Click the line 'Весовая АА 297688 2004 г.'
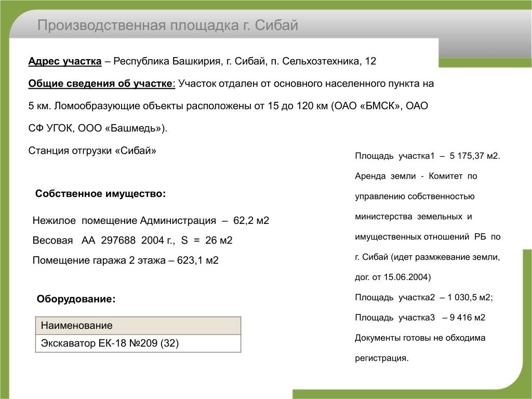 [132, 240]
